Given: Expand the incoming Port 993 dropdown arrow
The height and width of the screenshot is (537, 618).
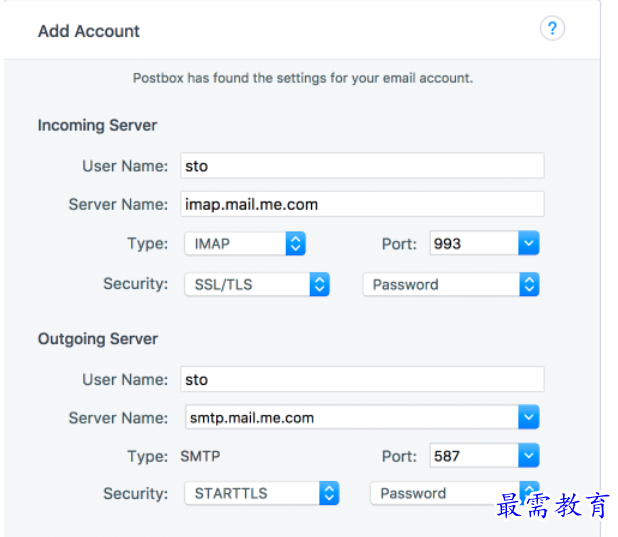Looking at the screenshot, I should (x=529, y=243).
